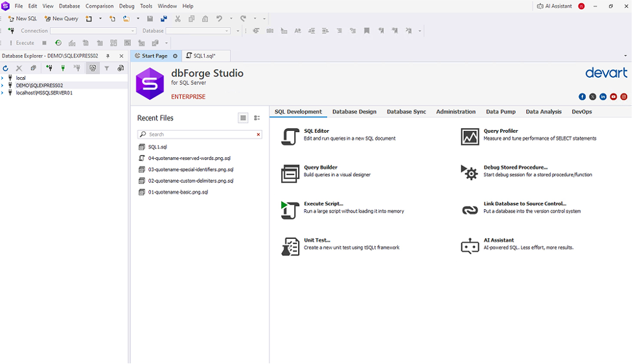
Task: Click the Cut scissors icon
Action: coord(178,19)
